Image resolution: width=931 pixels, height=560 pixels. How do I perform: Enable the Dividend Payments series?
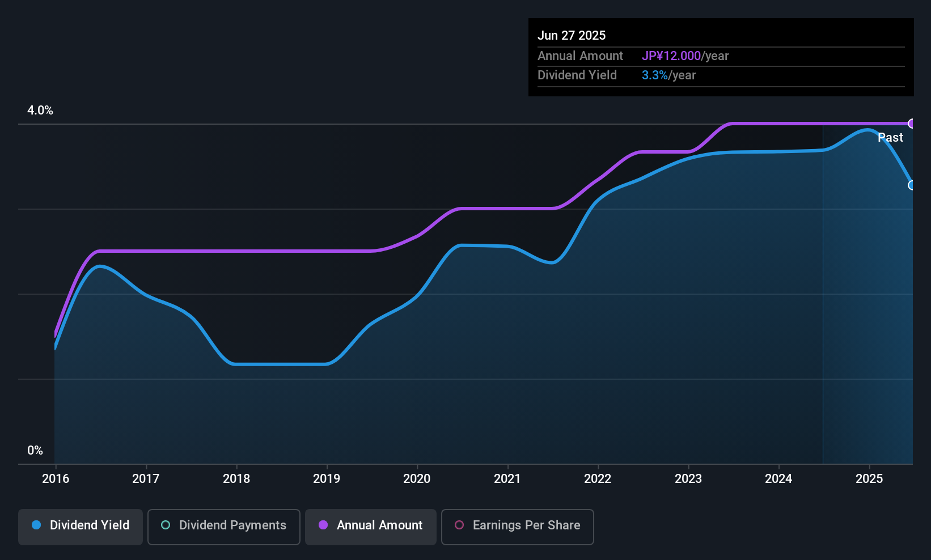click(x=224, y=527)
